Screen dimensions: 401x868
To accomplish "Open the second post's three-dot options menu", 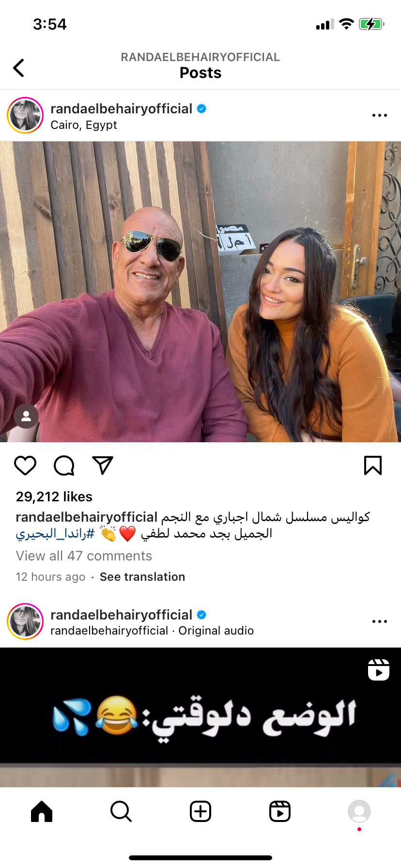I will [x=380, y=621].
